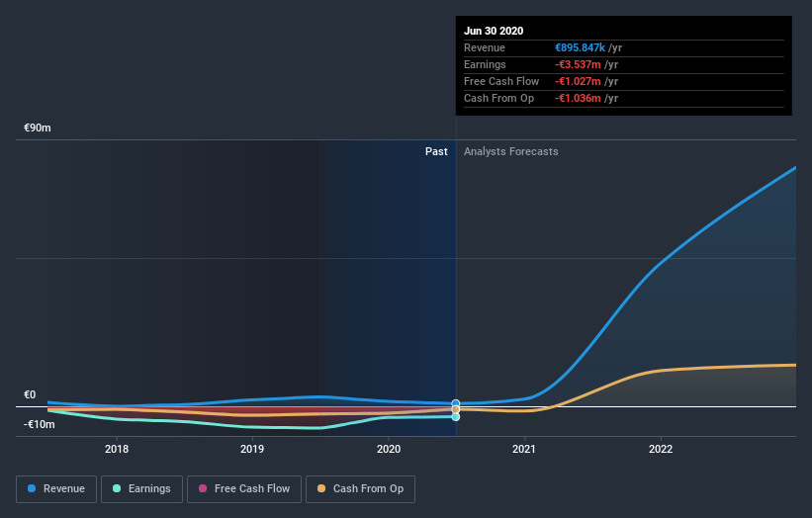
Task: Click the blue Revenue data point marker
Action: 456,403
